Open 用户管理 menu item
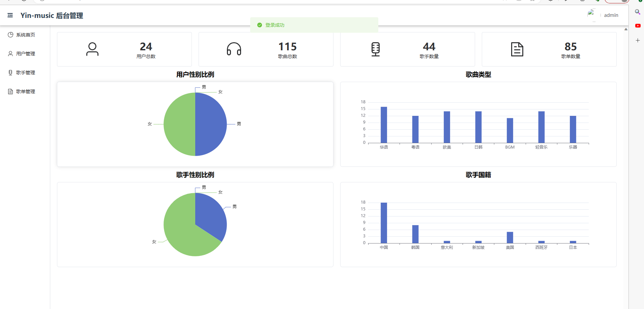This screenshot has height=309, width=644. (x=25, y=54)
